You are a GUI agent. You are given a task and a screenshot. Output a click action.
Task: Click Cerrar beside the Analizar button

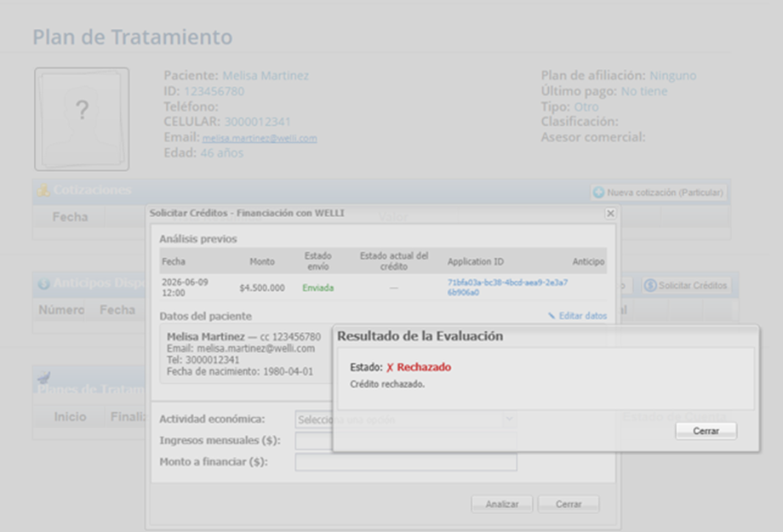(569, 504)
